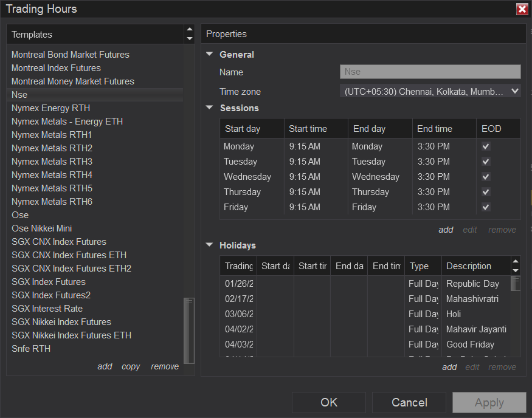Select Nymex Energy RTH template
Image resolution: width=532 pixels, height=418 pixels.
coord(50,108)
